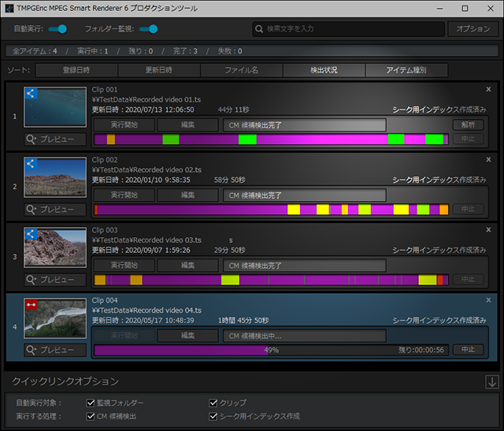The image size is (504, 431).
Task: Click 完了 : 3 status text
Action: [185, 51]
